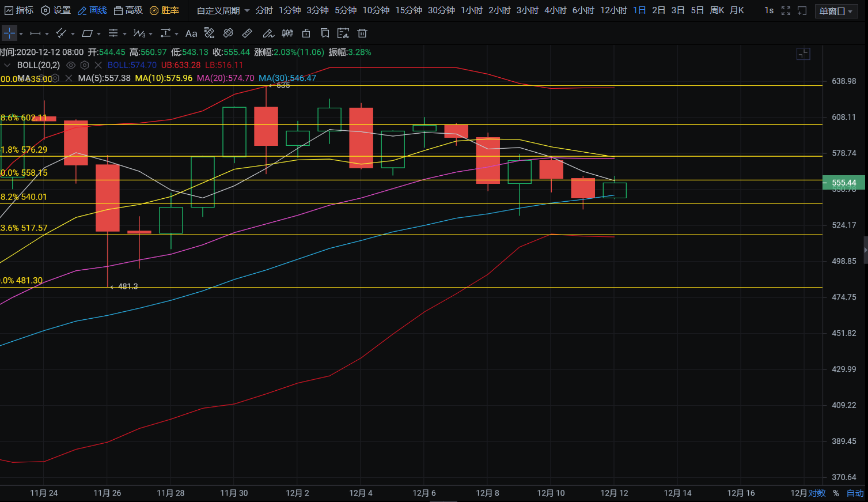Switch to the 周K weekly timeframe
The height and width of the screenshot is (502, 868).
pyautogui.click(x=717, y=10)
